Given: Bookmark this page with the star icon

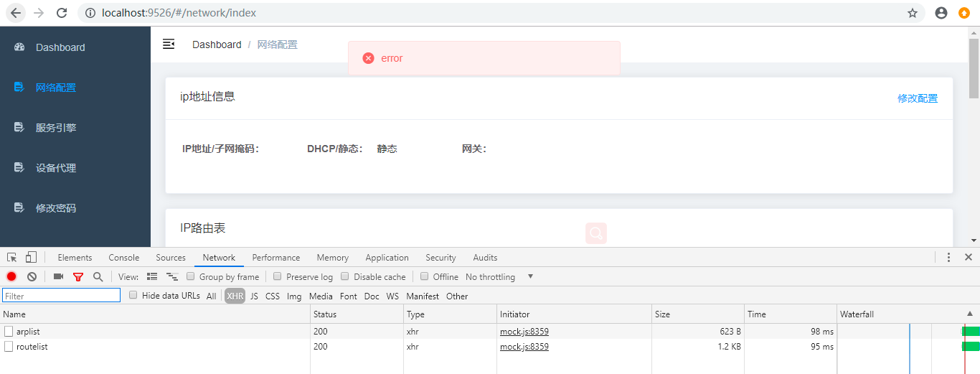Looking at the screenshot, I should coord(913,13).
